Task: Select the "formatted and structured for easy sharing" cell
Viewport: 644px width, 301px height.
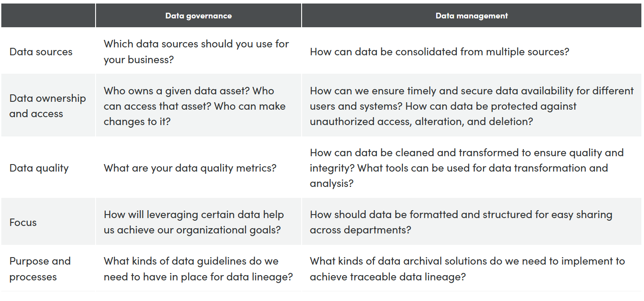Action: click(461, 215)
